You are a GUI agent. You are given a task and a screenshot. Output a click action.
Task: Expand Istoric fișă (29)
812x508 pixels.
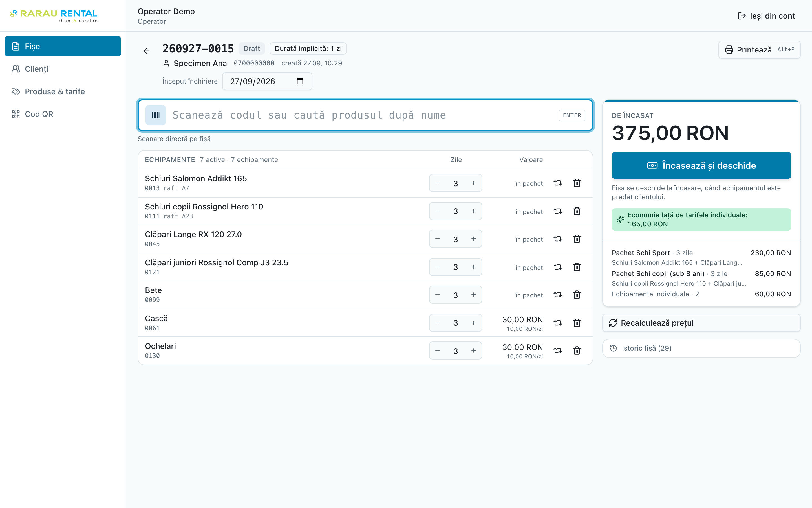point(701,348)
